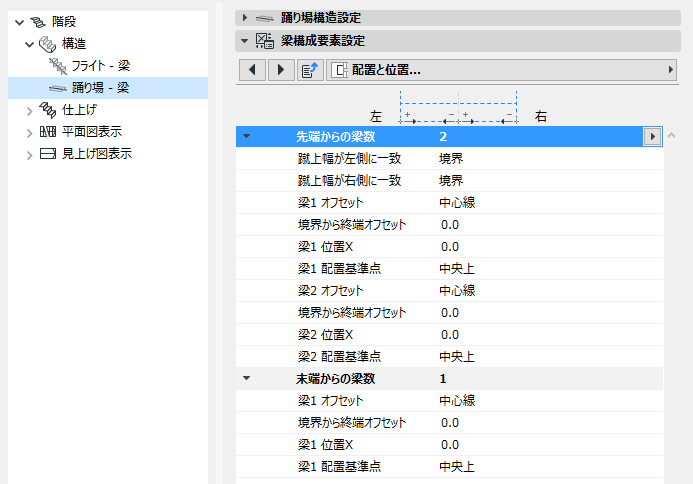This screenshot has width=693, height=484.
Task: Click the 階段 stair icon
Action: [x=38, y=22]
